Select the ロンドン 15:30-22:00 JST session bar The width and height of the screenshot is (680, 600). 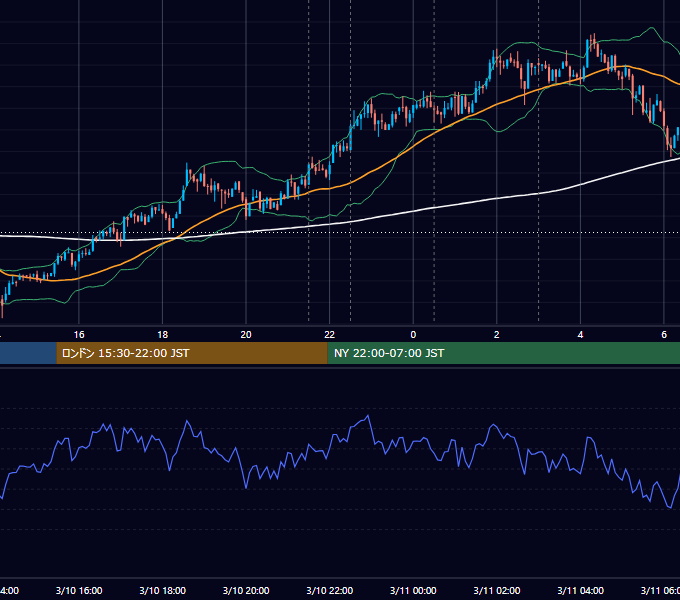click(x=192, y=353)
